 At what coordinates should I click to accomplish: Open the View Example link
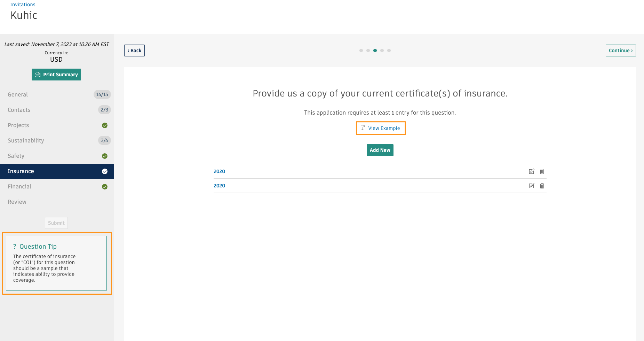384,128
